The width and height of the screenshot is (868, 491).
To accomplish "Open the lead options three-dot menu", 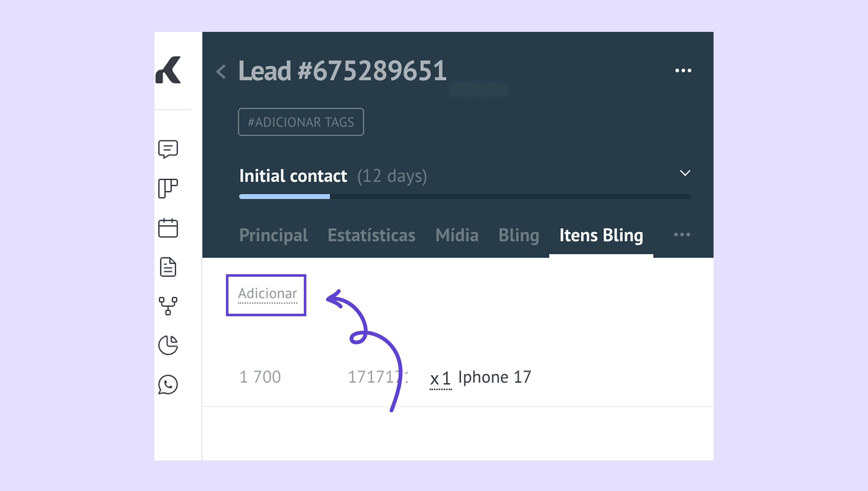I will [683, 70].
